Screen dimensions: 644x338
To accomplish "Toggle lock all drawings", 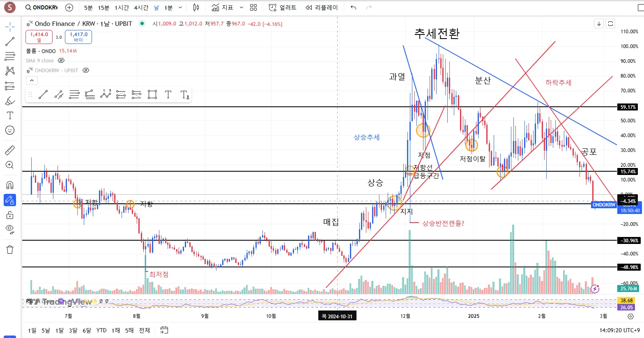I will (x=10, y=215).
